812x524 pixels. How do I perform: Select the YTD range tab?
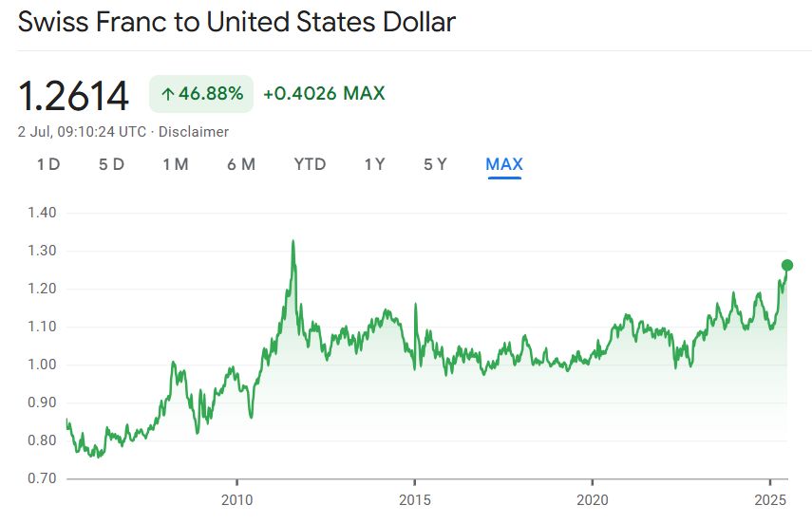[x=310, y=164]
